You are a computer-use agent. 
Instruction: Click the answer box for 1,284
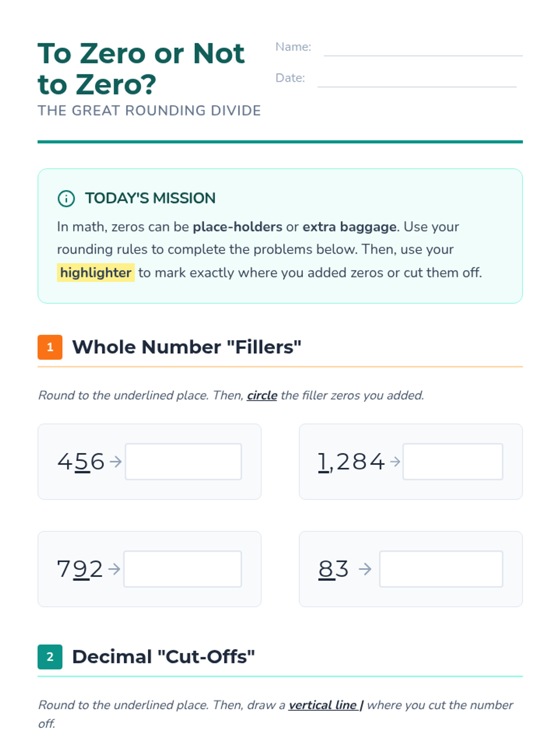453,462
